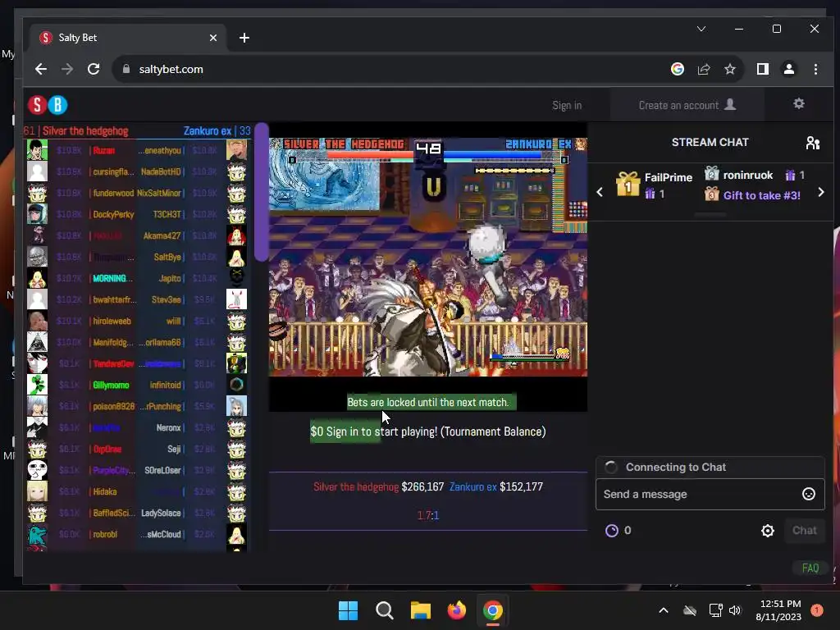Click the Salty Bet SB logo
The width and height of the screenshot is (840, 630).
48,105
